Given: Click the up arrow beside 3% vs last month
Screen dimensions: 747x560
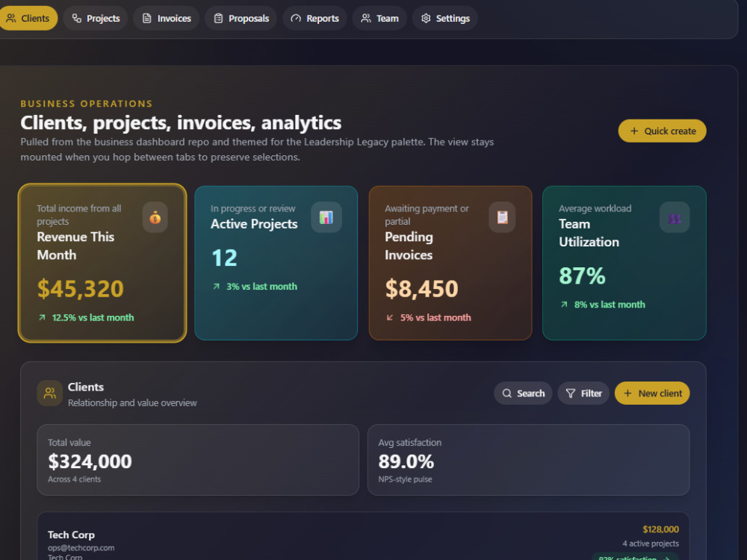Looking at the screenshot, I should click(x=217, y=286).
